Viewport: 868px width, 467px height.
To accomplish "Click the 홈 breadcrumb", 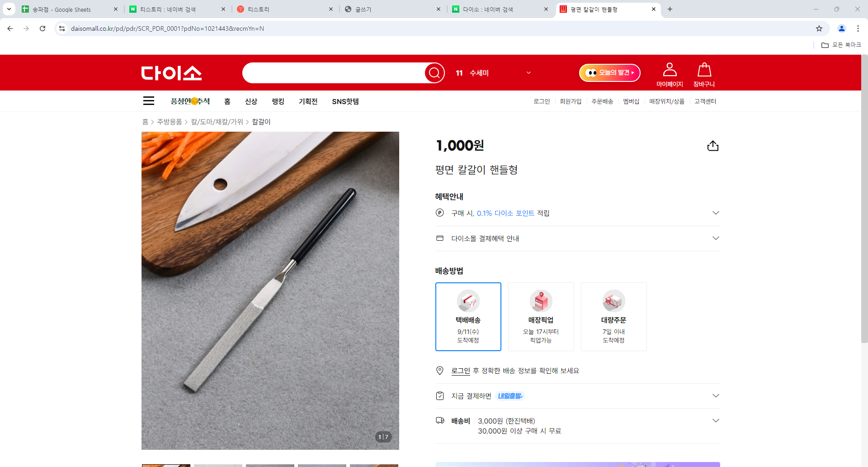I will (x=145, y=122).
